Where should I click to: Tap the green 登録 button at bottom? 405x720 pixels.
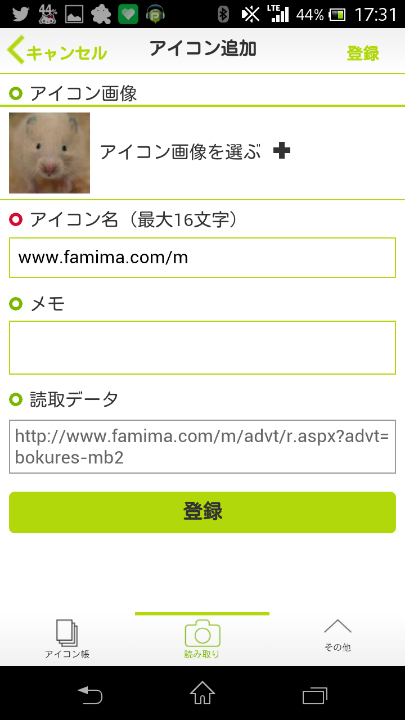(x=202, y=512)
